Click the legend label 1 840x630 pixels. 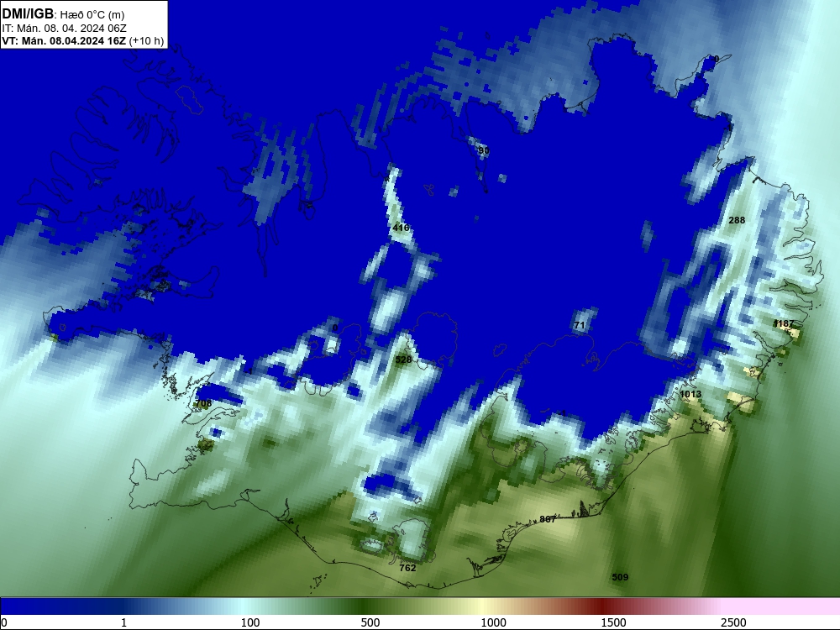[x=123, y=622]
